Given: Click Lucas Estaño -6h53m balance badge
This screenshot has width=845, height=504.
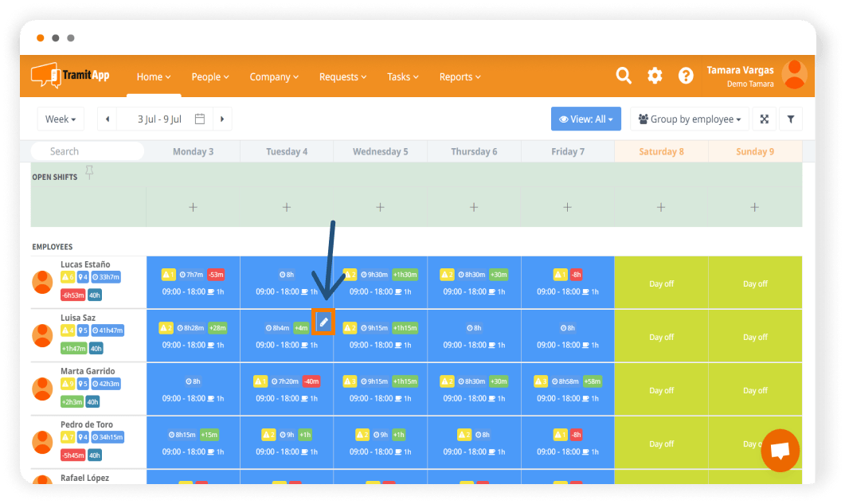Looking at the screenshot, I should pos(72,295).
